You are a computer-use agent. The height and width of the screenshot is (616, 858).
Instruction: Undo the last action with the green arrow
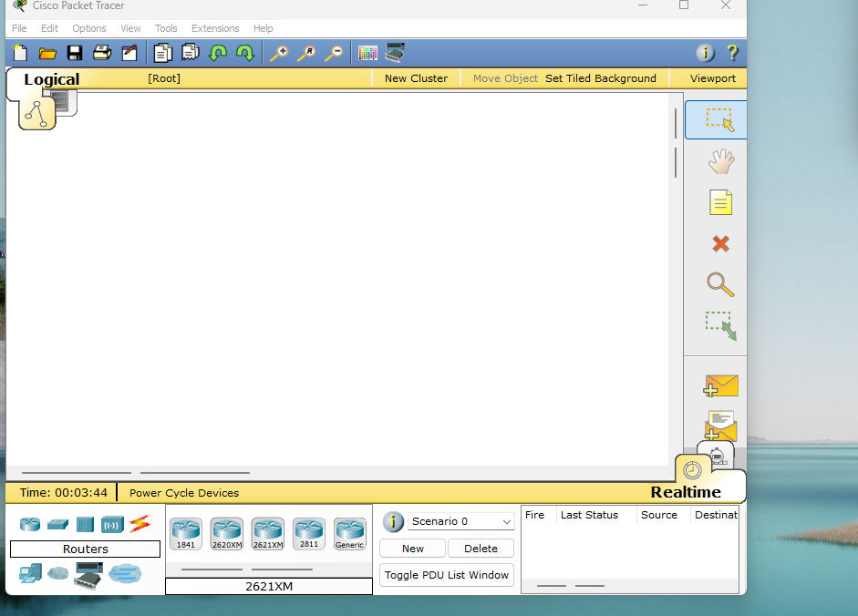point(218,53)
